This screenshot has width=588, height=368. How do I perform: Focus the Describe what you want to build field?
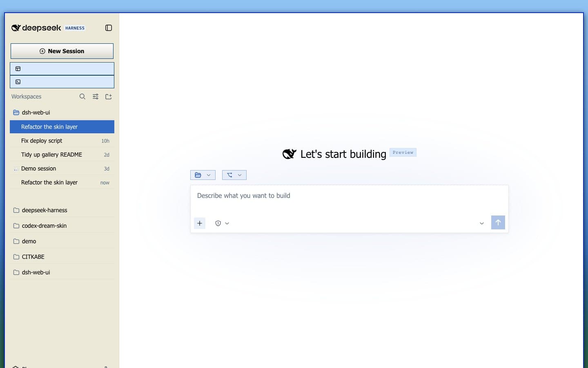tap(349, 196)
